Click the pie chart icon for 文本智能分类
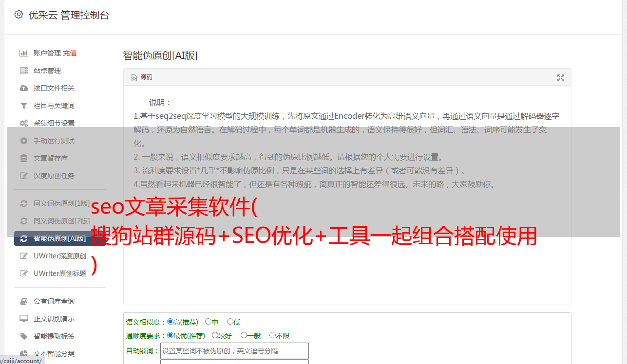The height and width of the screenshot is (364, 627). tap(23, 354)
